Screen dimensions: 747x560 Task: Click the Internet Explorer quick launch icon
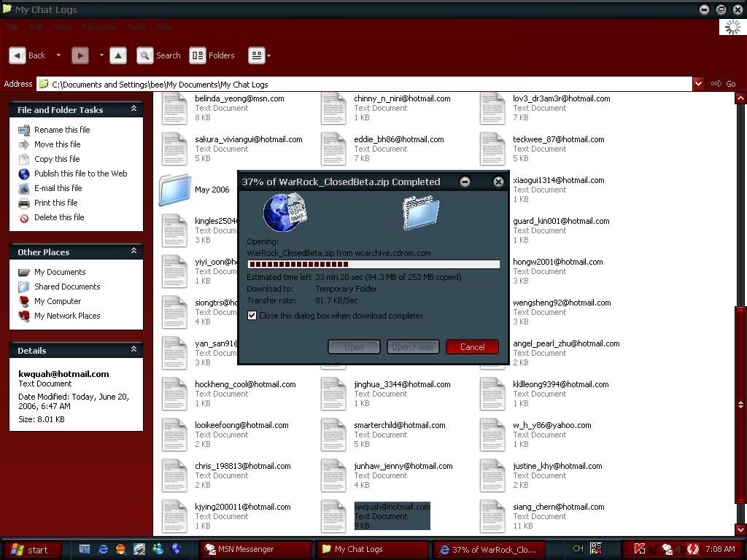pos(103,549)
